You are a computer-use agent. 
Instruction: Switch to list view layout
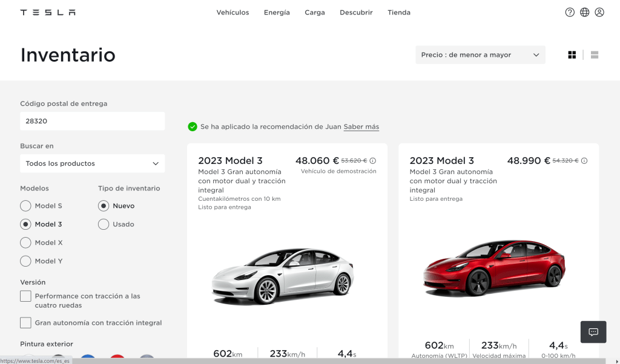[x=595, y=55]
